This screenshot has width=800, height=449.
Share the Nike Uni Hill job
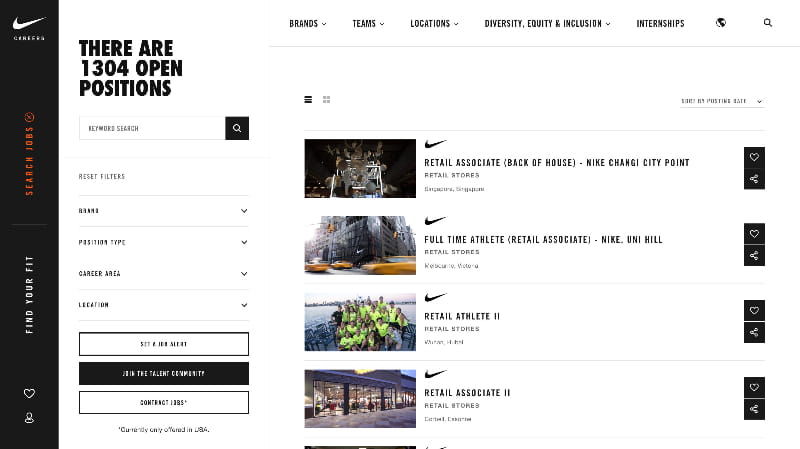click(x=754, y=256)
